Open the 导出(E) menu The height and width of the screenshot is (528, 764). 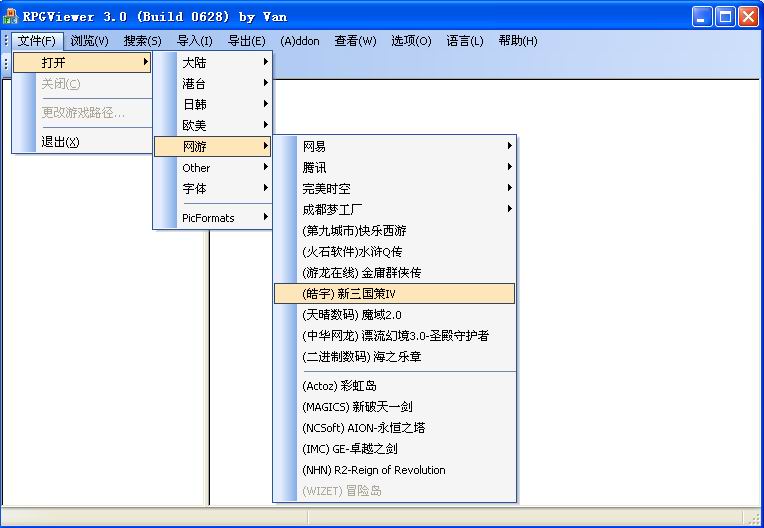coord(247,41)
